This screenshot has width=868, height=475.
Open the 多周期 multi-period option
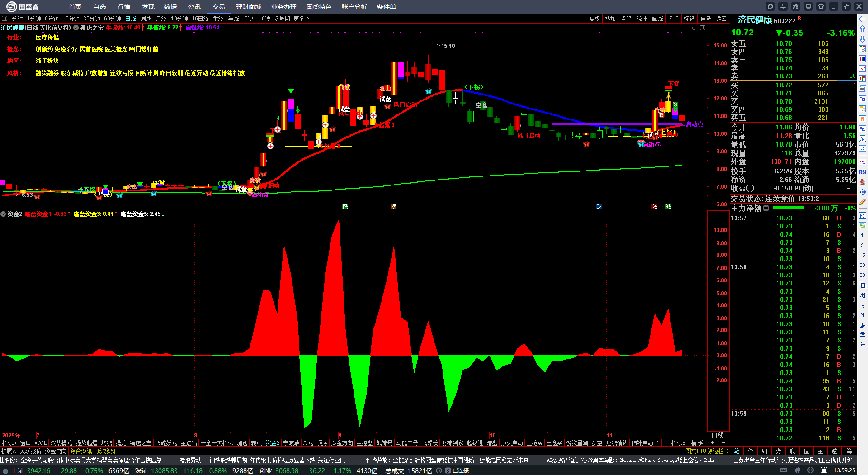tap(282, 19)
